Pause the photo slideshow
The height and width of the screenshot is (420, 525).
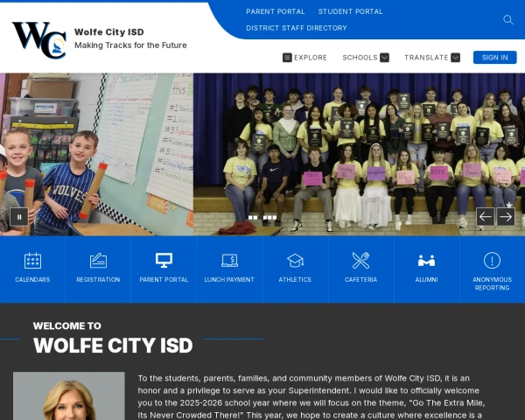click(x=18, y=217)
